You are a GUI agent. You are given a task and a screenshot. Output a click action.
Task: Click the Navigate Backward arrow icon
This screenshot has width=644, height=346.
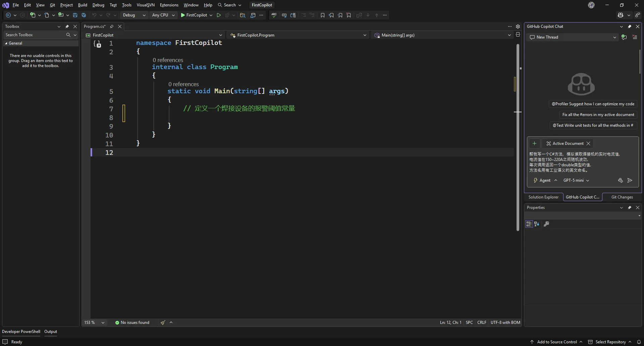coord(8,15)
